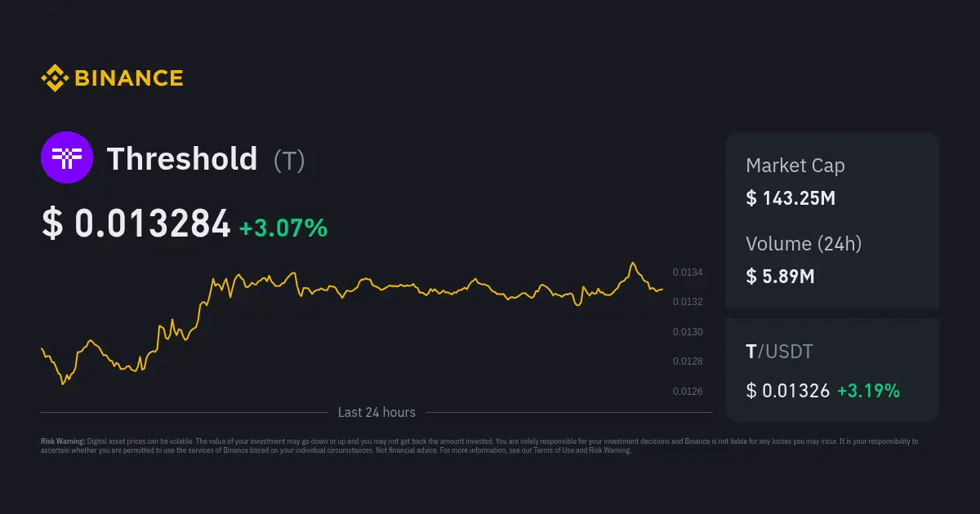The height and width of the screenshot is (514, 980).
Task: Click the +3.19% pair change percentage
Action: pos(868,391)
